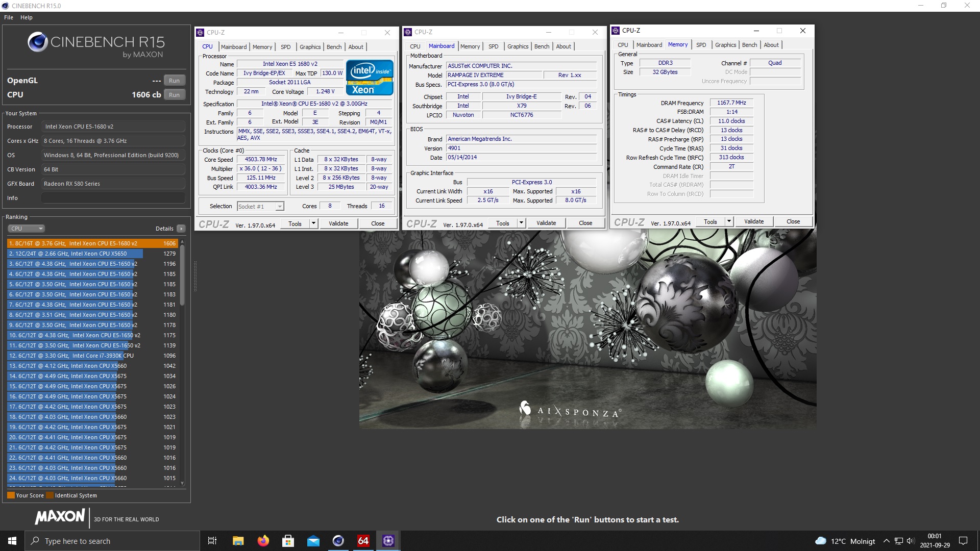Select ranking entry Intel Xeon CPU X5650

92,254
